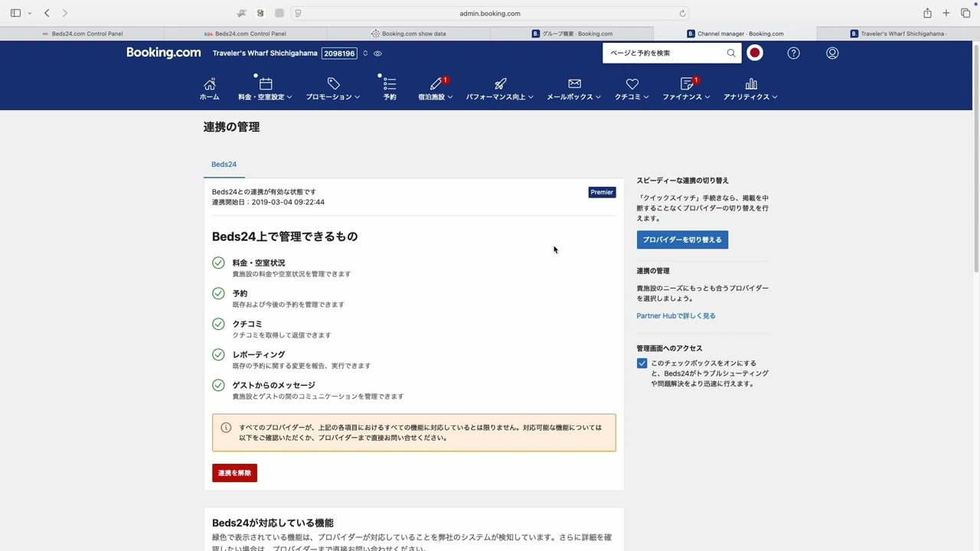Viewport: 980px width, 551px height.
Task: Open the ホーム home icon
Action: click(x=209, y=83)
